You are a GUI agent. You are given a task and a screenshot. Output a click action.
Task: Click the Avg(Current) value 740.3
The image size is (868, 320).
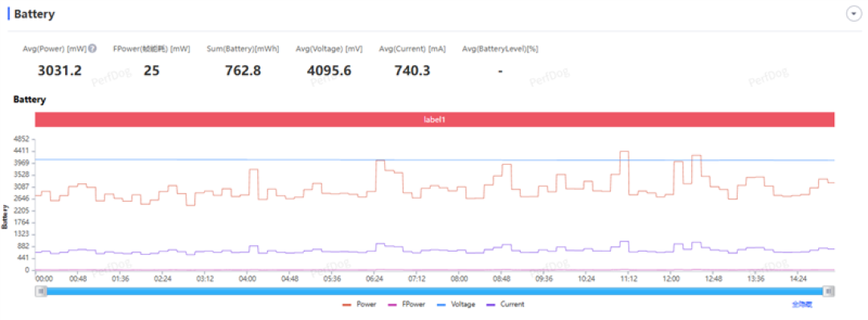[412, 71]
